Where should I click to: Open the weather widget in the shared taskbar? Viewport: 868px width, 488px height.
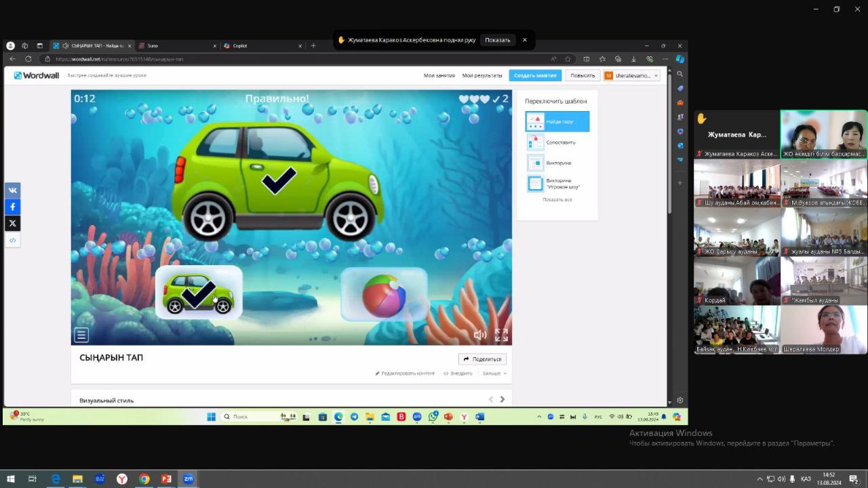[27, 416]
